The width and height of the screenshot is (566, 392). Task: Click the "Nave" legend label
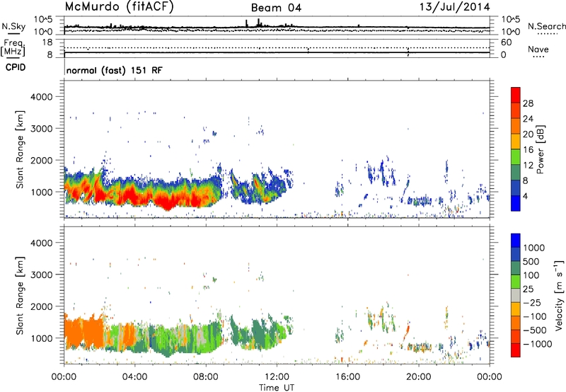pos(538,49)
